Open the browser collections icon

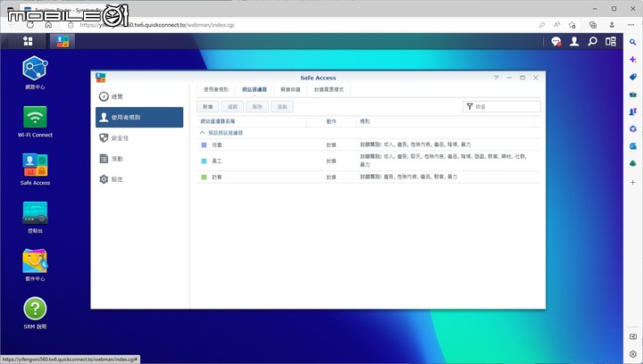coord(593,25)
